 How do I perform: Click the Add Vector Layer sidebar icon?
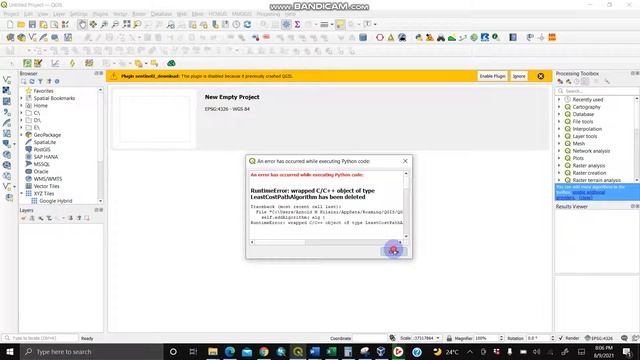tap(7, 80)
